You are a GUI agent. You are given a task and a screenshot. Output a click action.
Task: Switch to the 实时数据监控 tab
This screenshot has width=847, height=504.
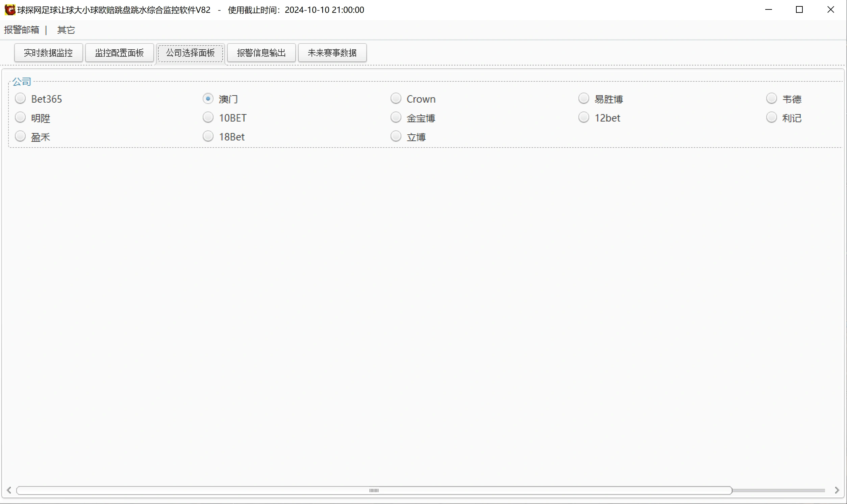(48, 53)
